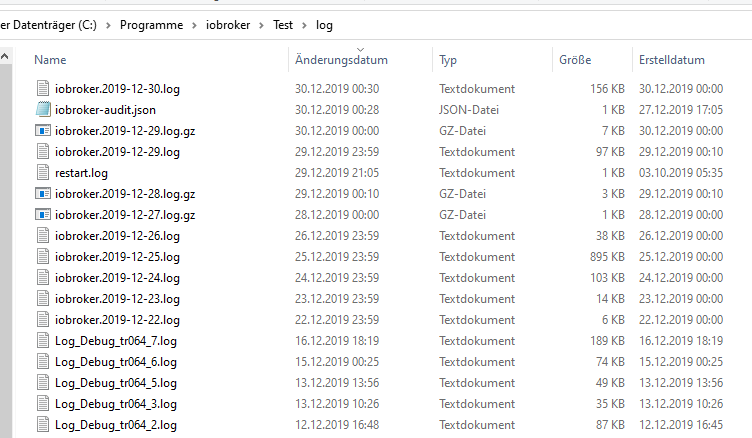
Task: Click the JSON-Datei type cell
Action: [x=469, y=110]
